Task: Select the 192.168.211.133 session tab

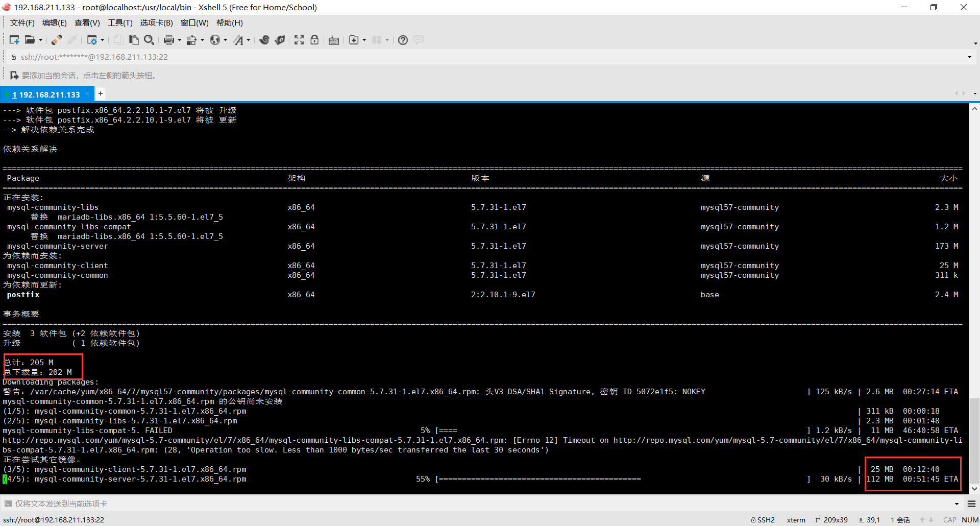Action: point(47,94)
